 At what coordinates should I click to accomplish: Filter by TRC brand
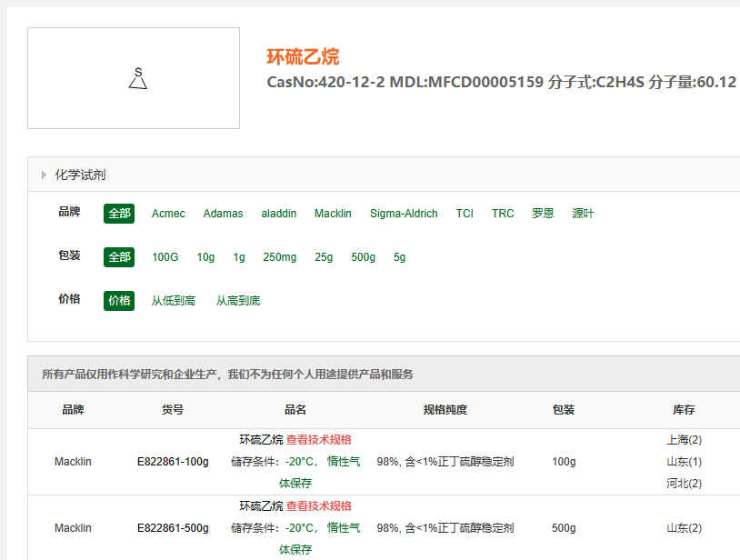503,214
